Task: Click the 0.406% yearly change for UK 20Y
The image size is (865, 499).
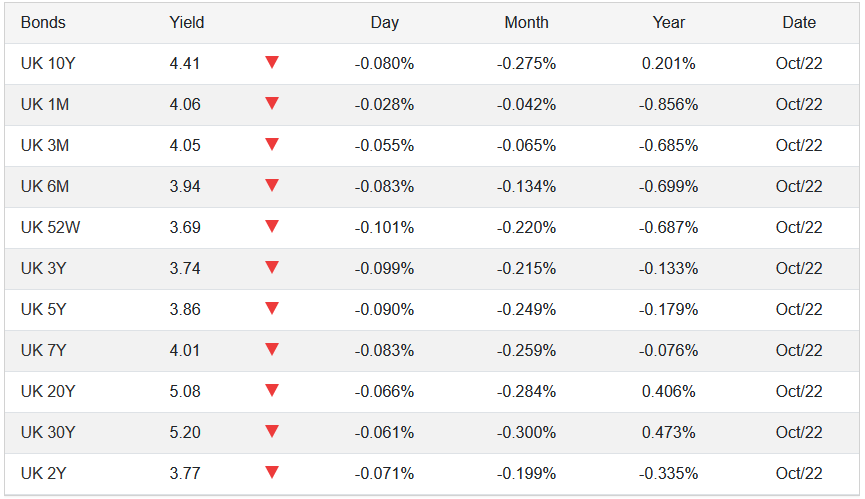Action: (x=669, y=391)
